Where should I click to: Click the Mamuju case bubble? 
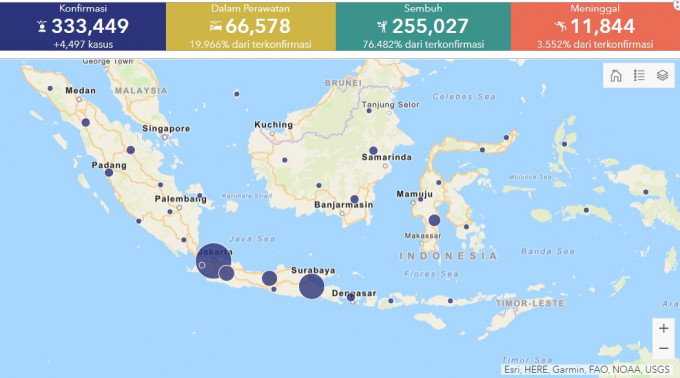click(x=420, y=199)
